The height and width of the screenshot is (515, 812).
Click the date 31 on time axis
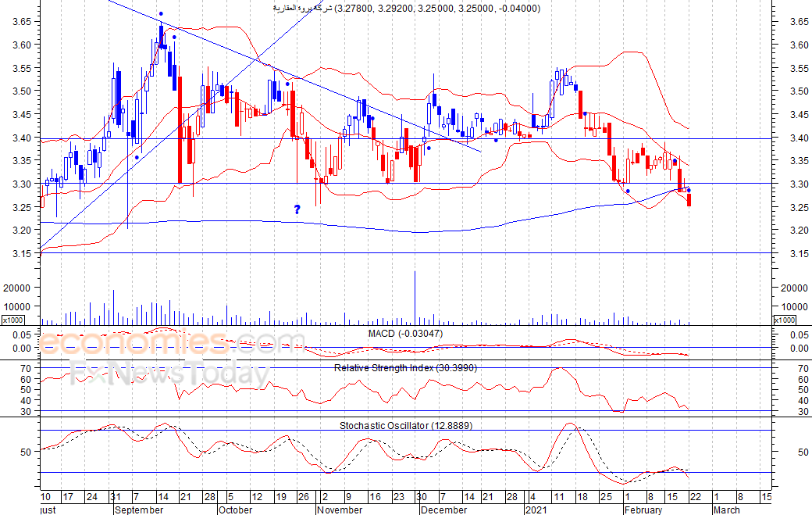pos(116,497)
